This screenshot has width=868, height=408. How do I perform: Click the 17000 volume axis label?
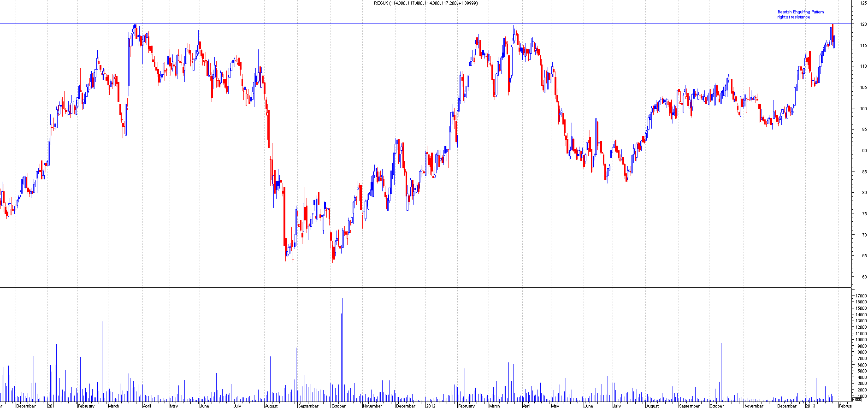(861, 296)
